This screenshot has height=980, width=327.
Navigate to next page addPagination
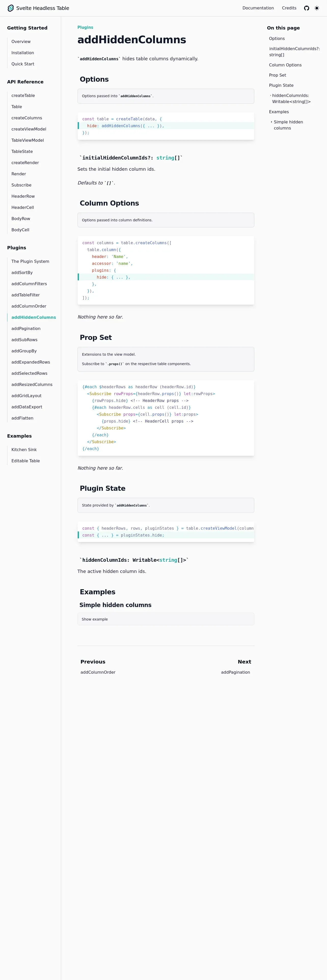coord(235,672)
